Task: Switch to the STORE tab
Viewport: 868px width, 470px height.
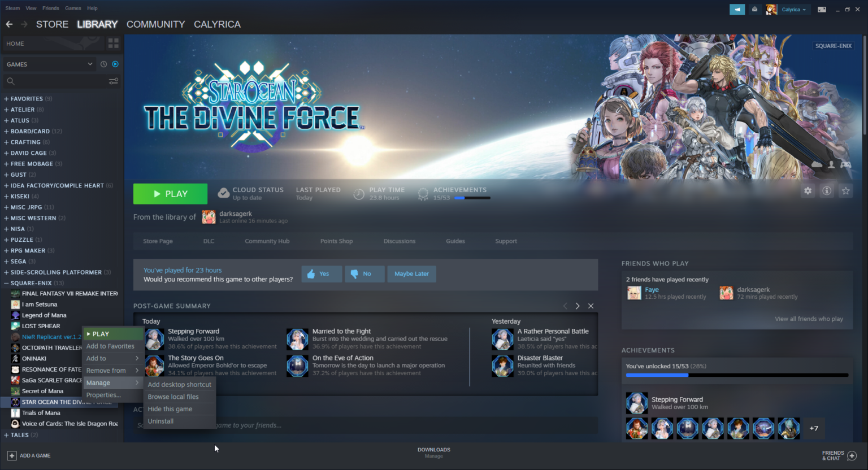Action: pos(52,24)
